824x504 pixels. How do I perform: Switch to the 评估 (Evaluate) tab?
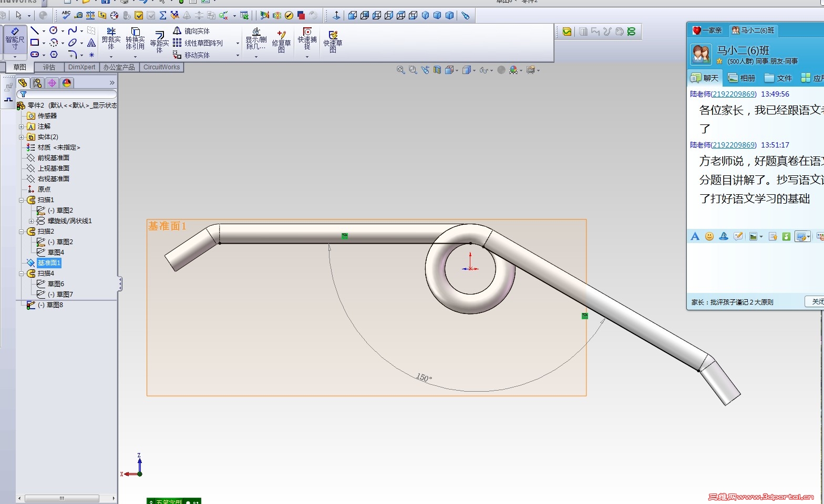pyautogui.click(x=49, y=67)
